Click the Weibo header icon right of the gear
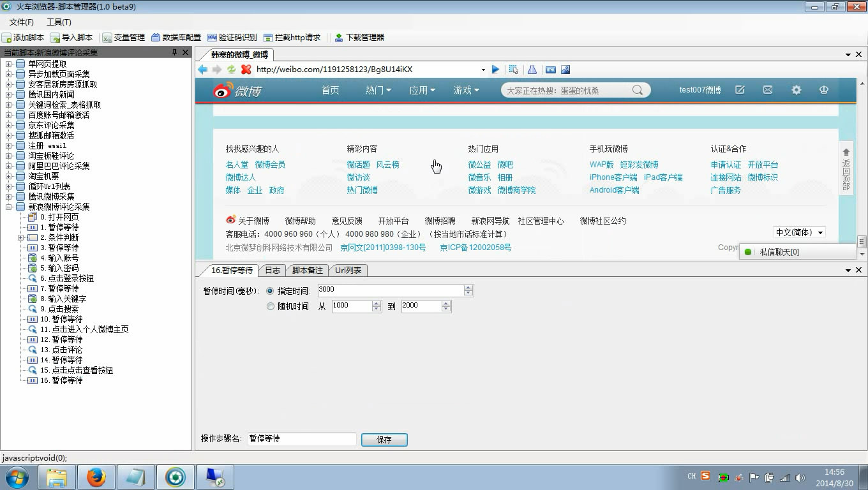 point(824,90)
